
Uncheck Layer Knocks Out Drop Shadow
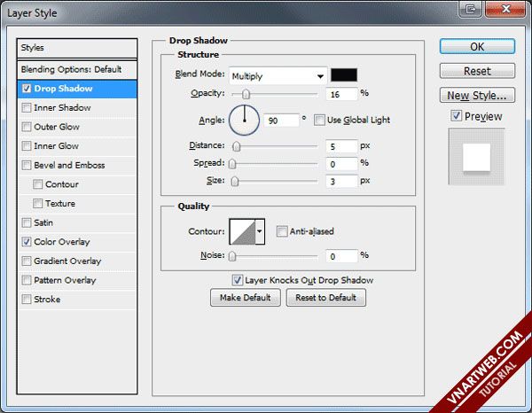coord(237,280)
